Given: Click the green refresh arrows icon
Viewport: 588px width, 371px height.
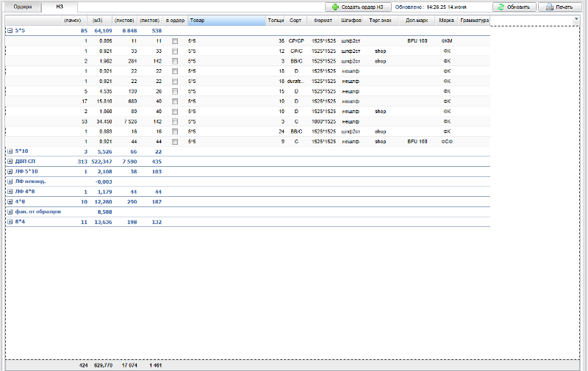Looking at the screenshot, I should [x=500, y=7].
